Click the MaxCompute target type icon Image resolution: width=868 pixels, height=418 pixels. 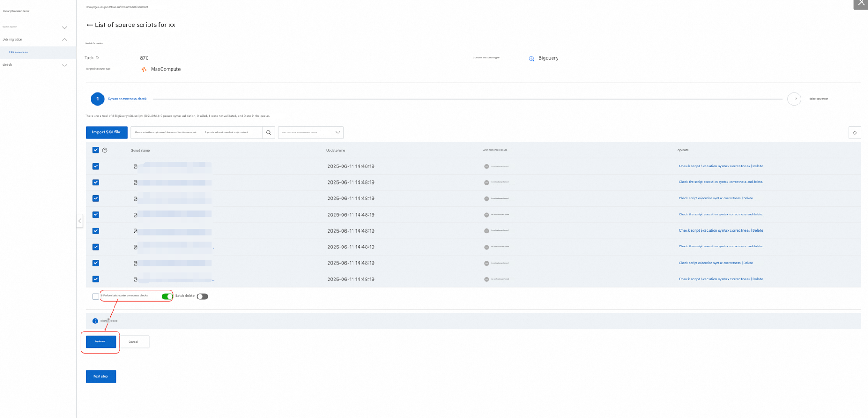(x=144, y=69)
